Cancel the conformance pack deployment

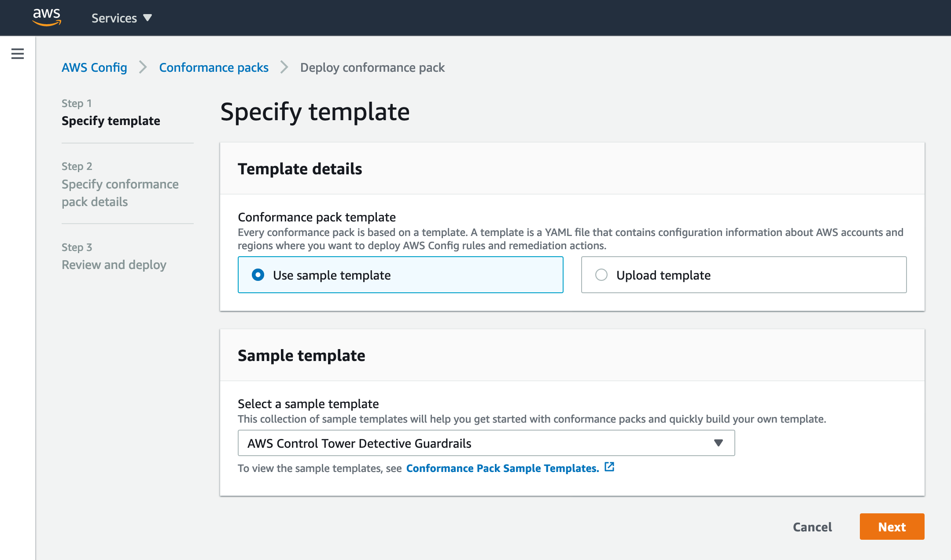click(812, 527)
